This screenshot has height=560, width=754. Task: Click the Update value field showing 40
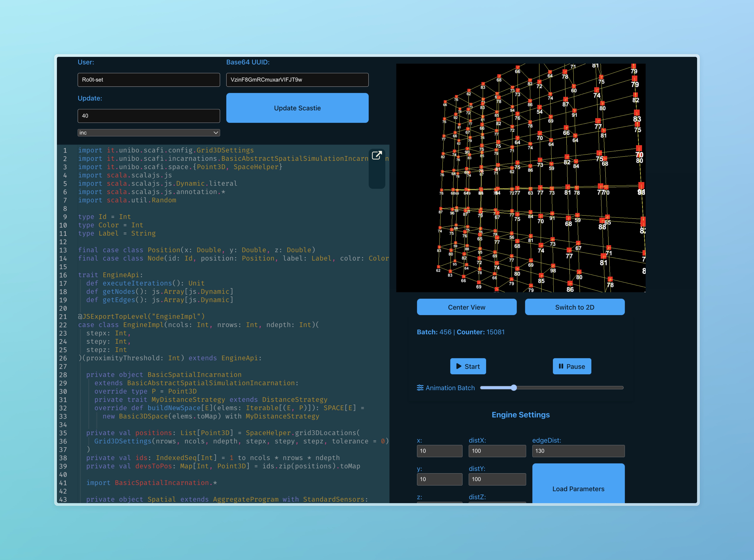148,116
